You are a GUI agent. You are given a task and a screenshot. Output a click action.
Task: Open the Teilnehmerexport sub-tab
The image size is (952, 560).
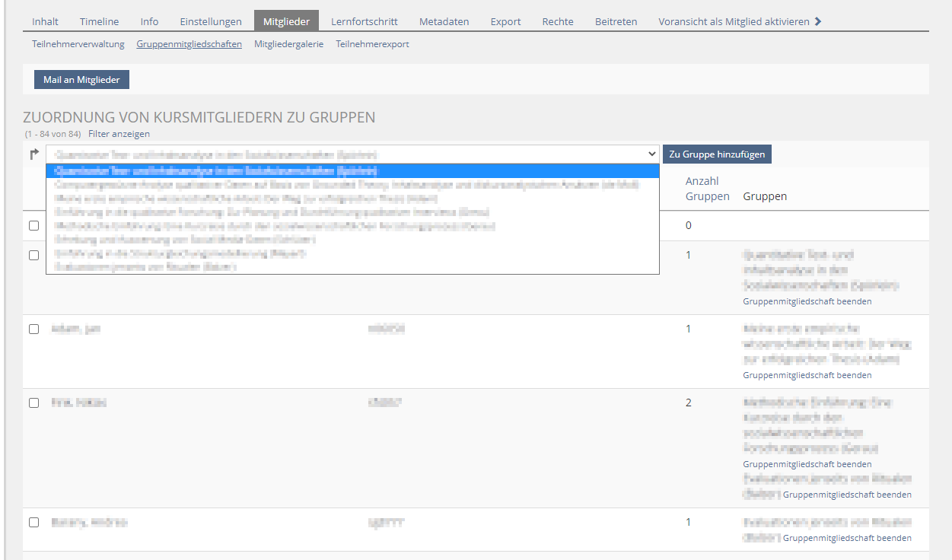[x=372, y=44]
